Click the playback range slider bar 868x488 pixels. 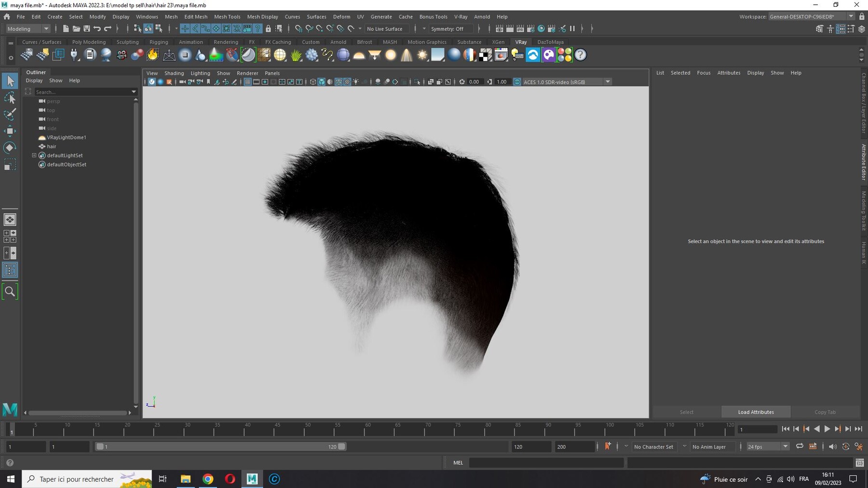coord(220,447)
